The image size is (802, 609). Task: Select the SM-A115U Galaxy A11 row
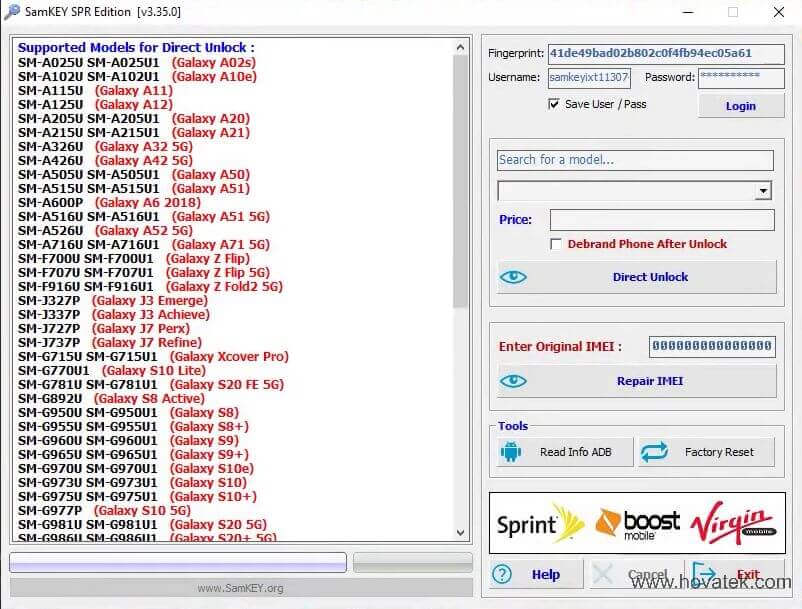96,91
